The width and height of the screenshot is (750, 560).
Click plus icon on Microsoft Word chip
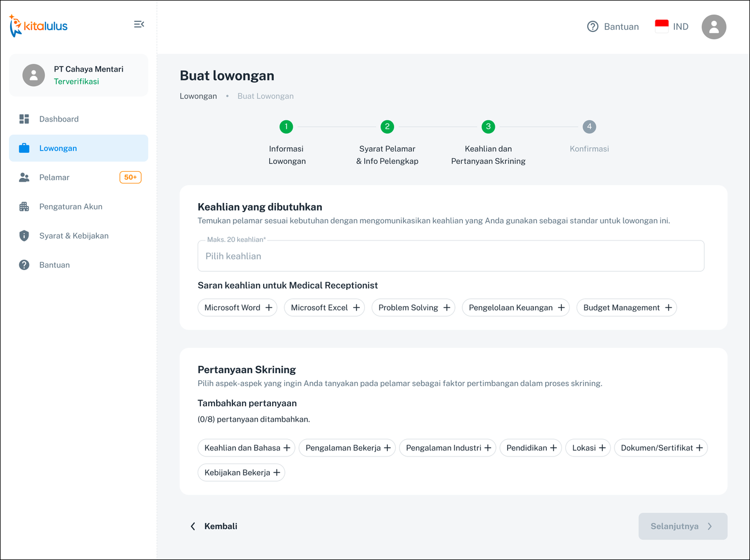pyautogui.click(x=269, y=308)
